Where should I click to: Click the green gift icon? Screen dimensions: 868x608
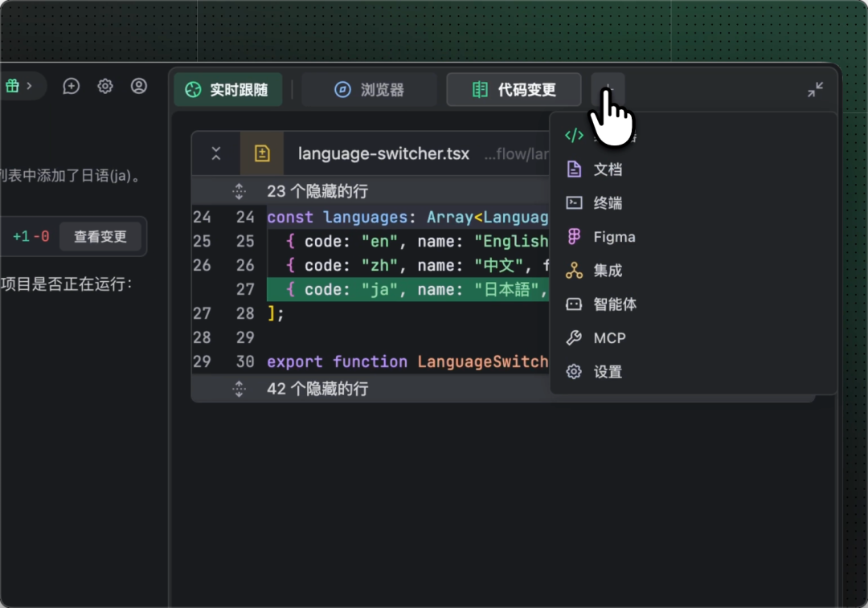13,86
